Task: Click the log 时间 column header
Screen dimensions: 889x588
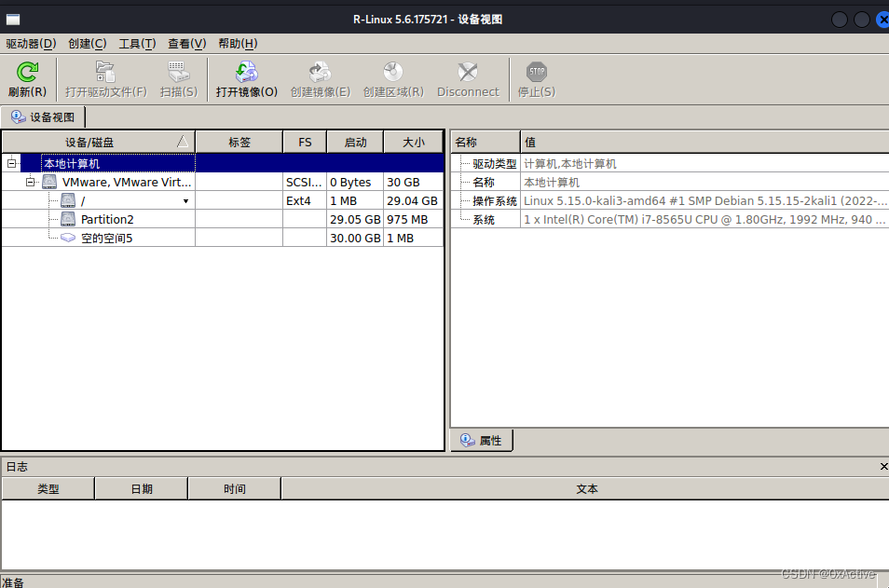Action: click(x=235, y=489)
